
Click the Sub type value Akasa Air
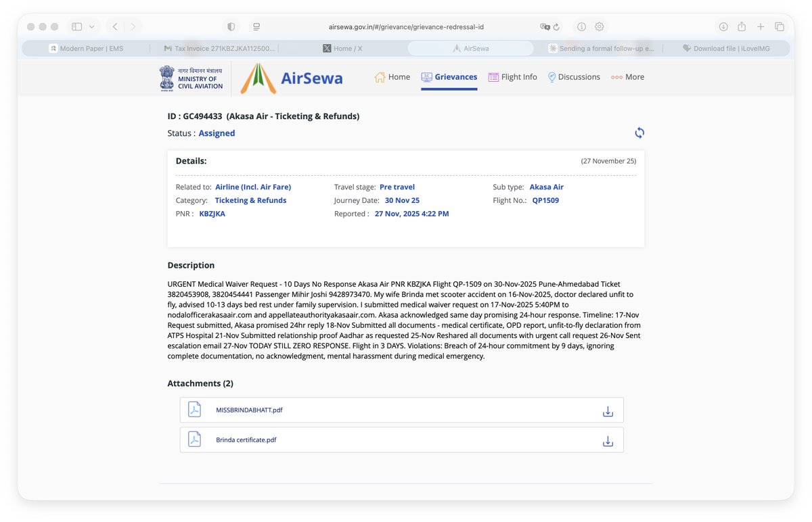pyautogui.click(x=547, y=187)
